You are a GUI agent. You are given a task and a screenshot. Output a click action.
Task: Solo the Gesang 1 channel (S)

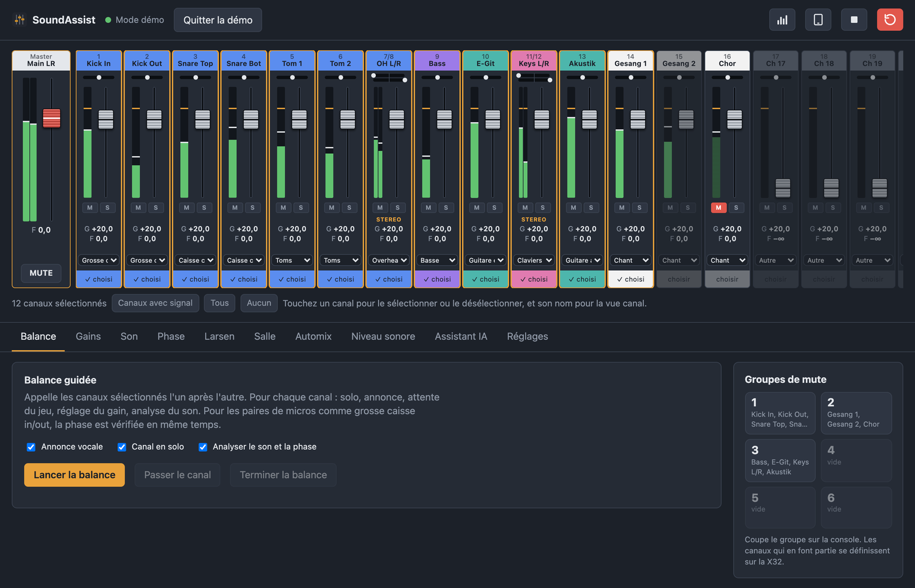tap(639, 207)
